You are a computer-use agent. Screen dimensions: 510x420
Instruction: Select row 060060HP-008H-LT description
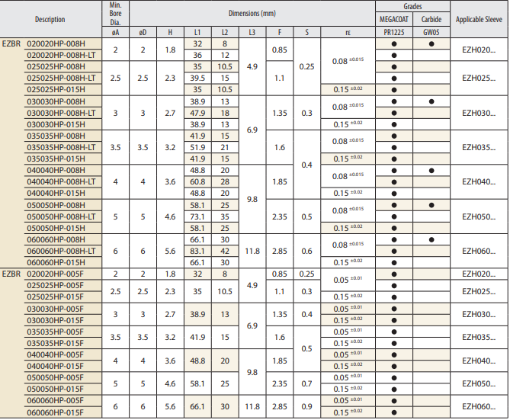click(x=61, y=251)
